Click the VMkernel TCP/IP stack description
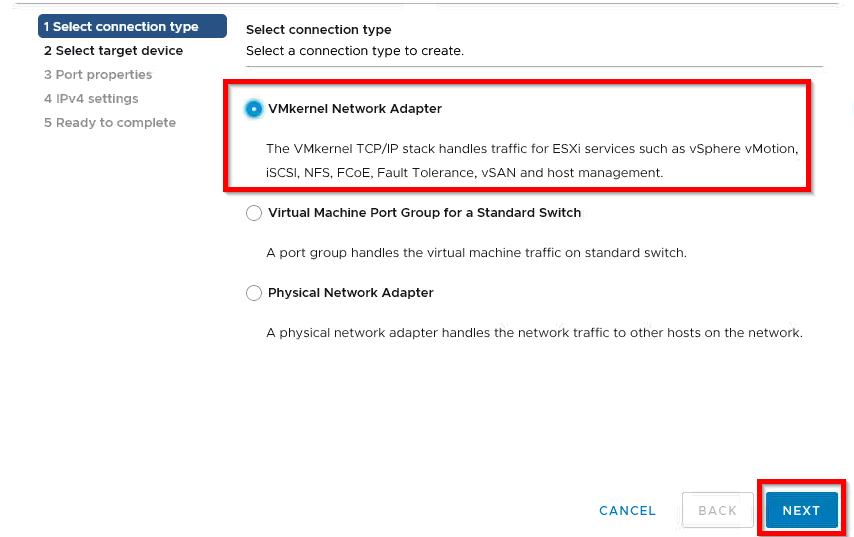The width and height of the screenshot is (854, 537). click(x=532, y=161)
